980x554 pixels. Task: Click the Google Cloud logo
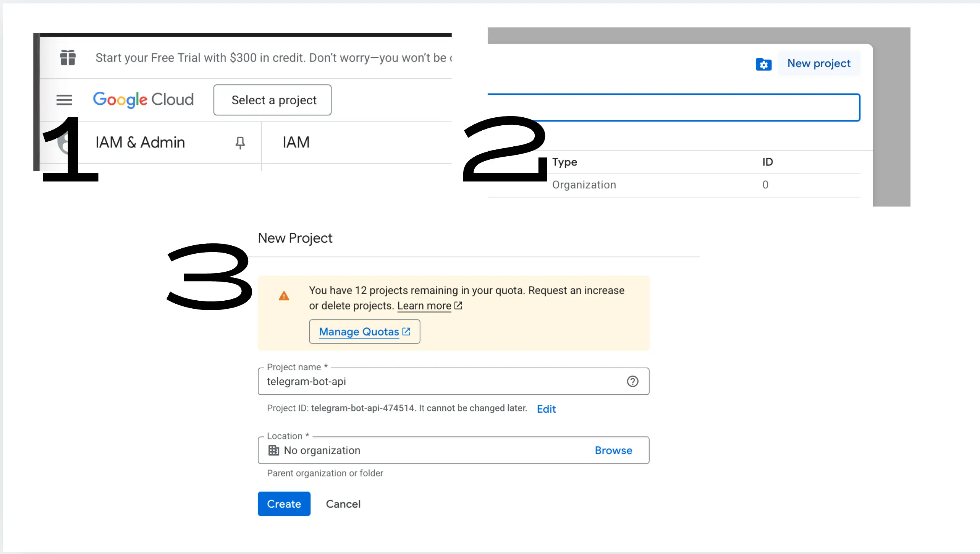[x=143, y=100]
